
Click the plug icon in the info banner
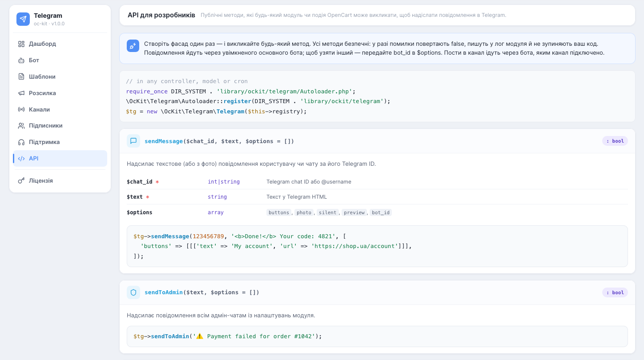133,46
